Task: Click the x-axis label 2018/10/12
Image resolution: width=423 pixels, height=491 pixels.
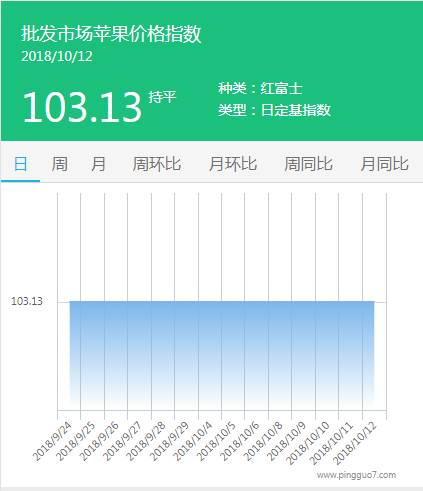Action: point(355,443)
